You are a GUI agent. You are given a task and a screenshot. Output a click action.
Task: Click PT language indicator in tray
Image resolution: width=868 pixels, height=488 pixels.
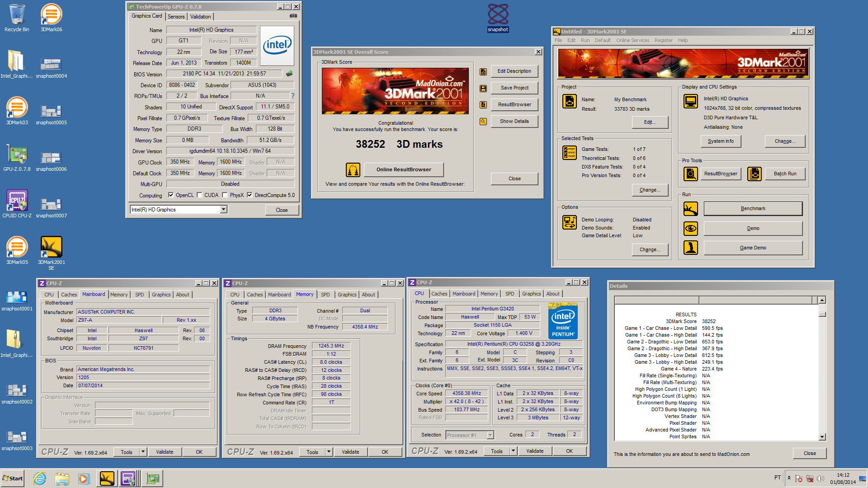(x=778, y=478)
